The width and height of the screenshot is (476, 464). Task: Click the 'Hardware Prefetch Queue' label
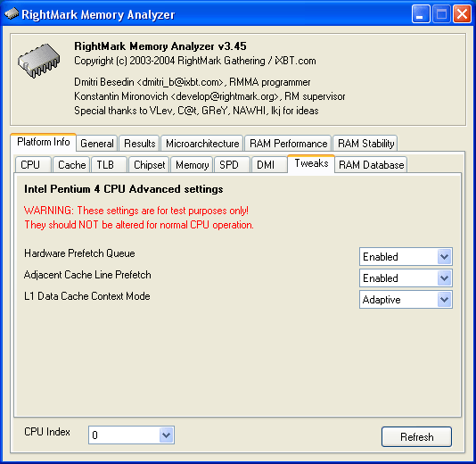pos(79,253)
